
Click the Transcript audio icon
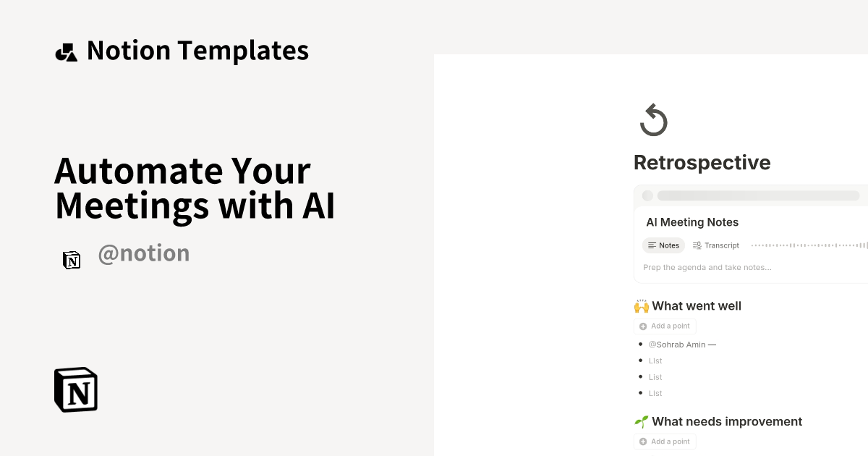pos(698,245)
